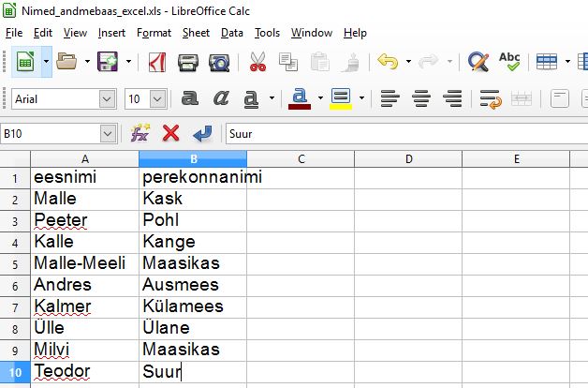588x388 pixels.
Task: Open the Name Box dropdown arrow
Action: click(108, 134)
